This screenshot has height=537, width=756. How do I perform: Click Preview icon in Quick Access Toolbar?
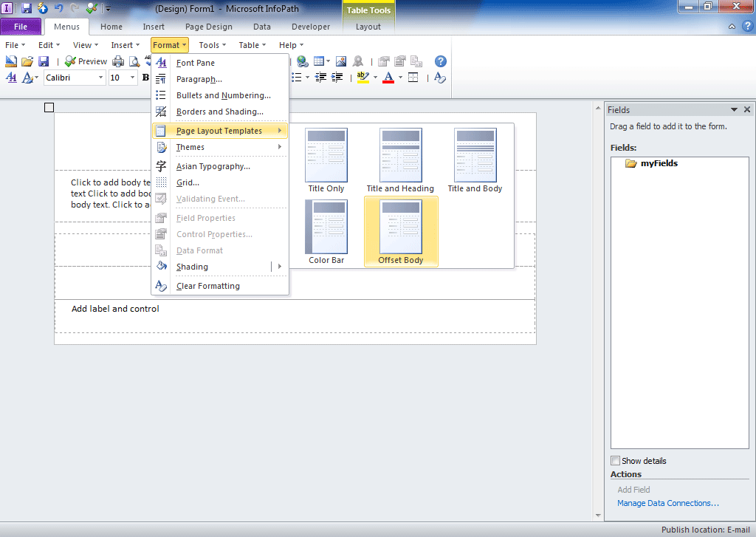91,8
